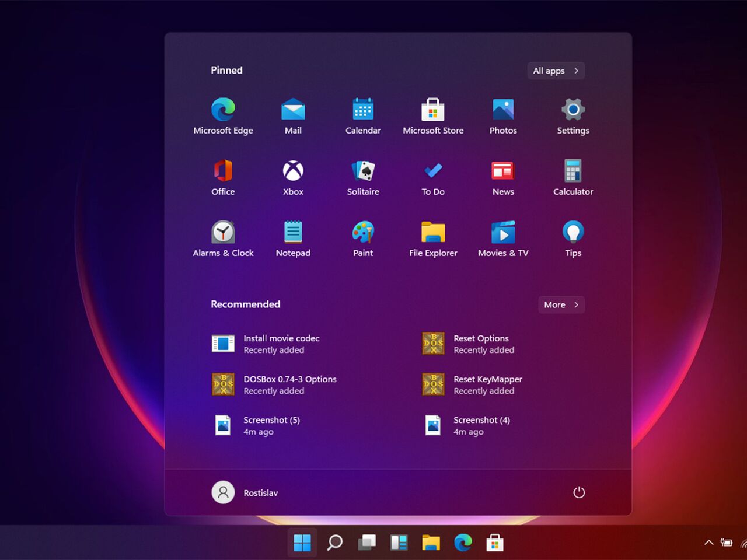The width and height of the screenshot is (747, 560).
Task: Open Widgets from the taskbar
Action: point(399,542)
